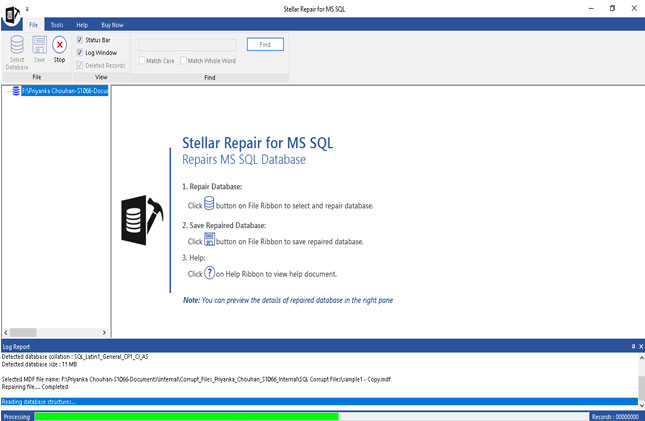This screenshot has height=421, width=645.
Task: Open the Buy Now tab
Action: pyautogui.click(x=112, y=25)
